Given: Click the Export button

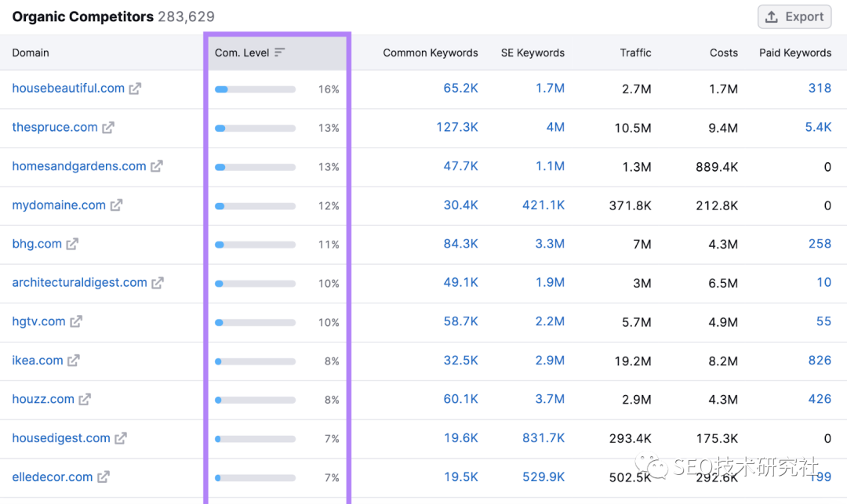Looking at the screenshot, I should tap(794, 16).
